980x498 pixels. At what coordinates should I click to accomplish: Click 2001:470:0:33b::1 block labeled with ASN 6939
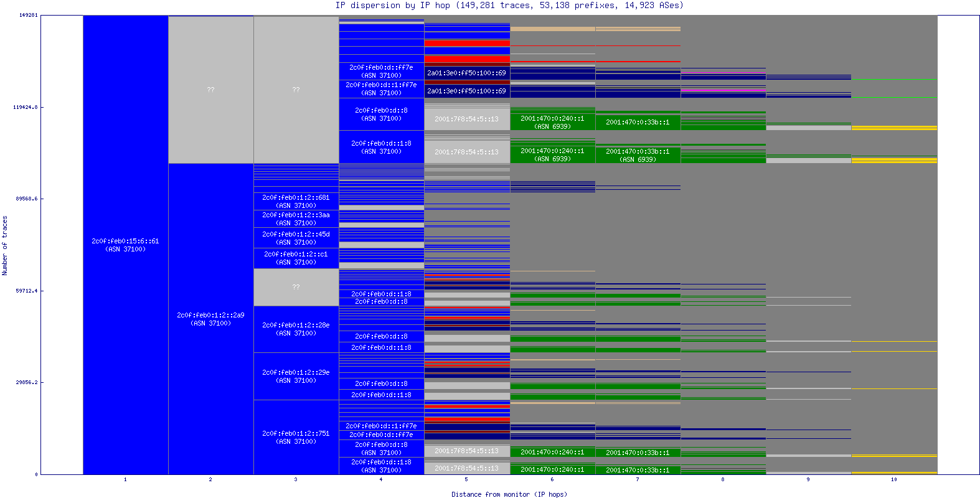tap(638, 155)
